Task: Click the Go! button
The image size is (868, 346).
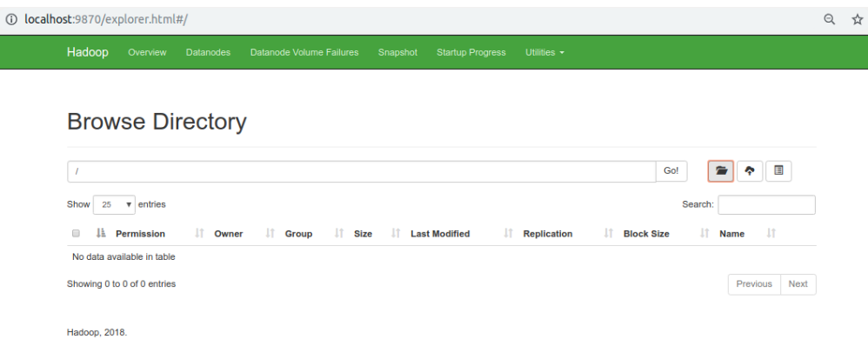Action: 671,171
